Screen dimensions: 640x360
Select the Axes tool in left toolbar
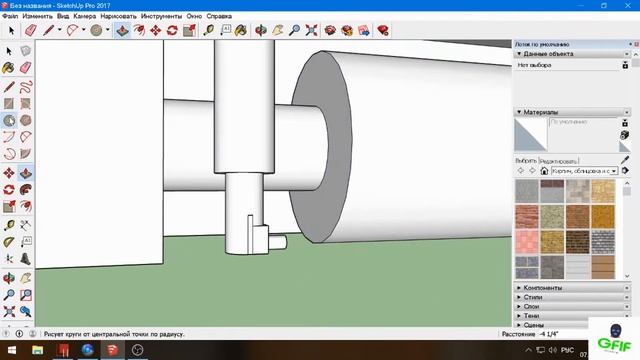point(9,259)
